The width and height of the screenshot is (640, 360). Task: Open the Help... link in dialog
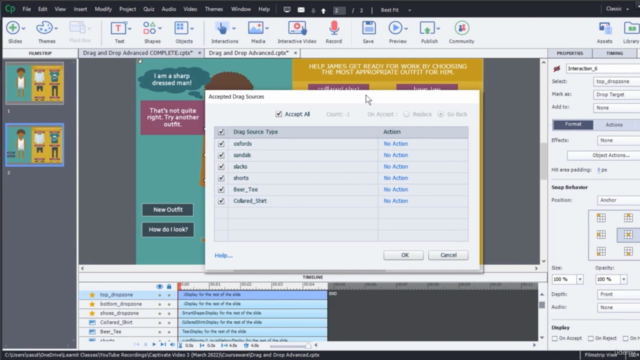click(x=224, y=256)
